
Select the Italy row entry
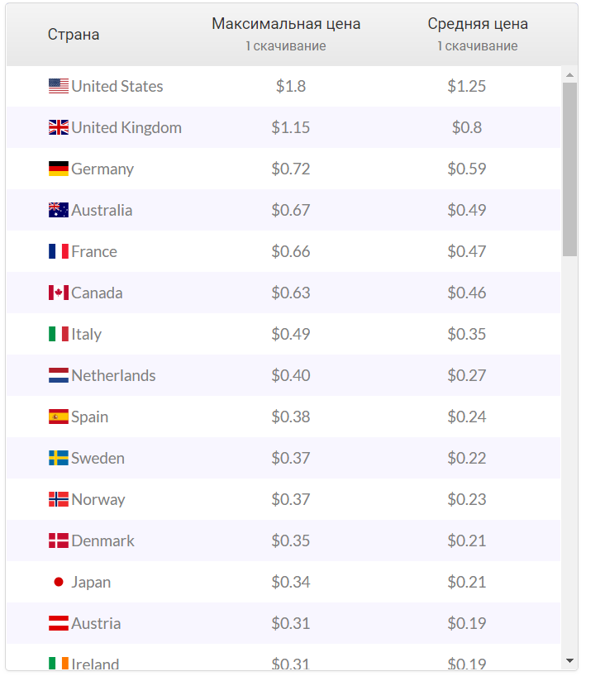coord(88,334)
